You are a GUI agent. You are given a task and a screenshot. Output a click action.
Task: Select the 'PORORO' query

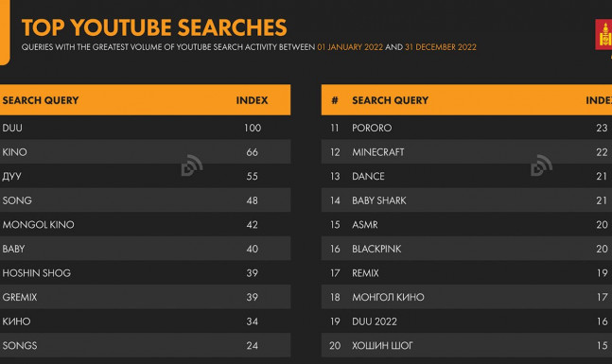coord(372,128)
